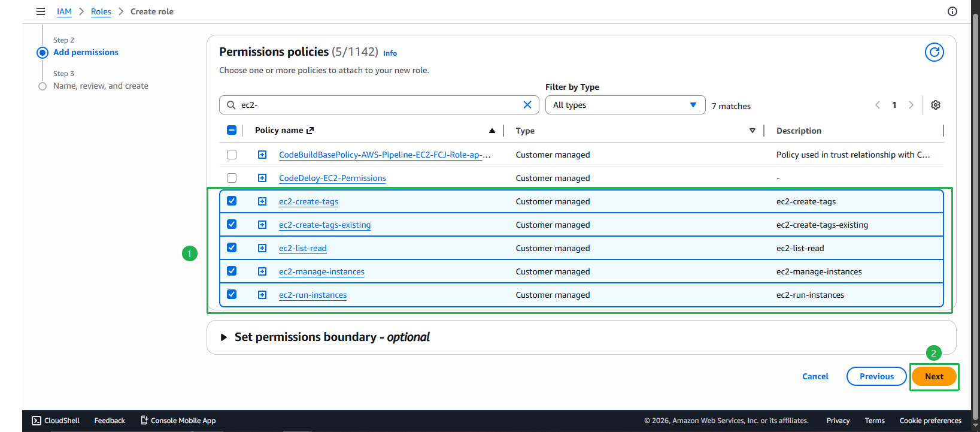Screen dimensions: 980x432
Task: Expand ec2-run-instances policy details
Action: point(262,295)
